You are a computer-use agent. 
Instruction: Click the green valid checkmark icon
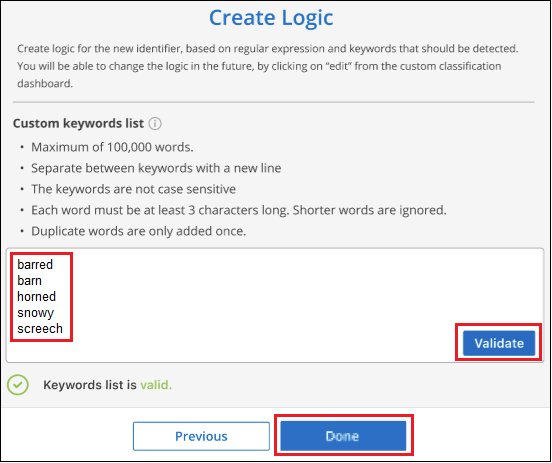[18, 385]
